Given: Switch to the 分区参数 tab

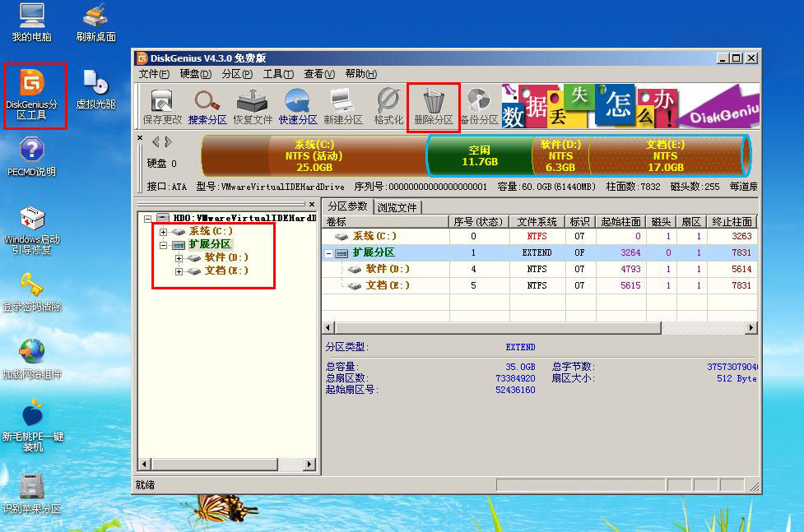Looking at the screenshot, I should [347, 206].
